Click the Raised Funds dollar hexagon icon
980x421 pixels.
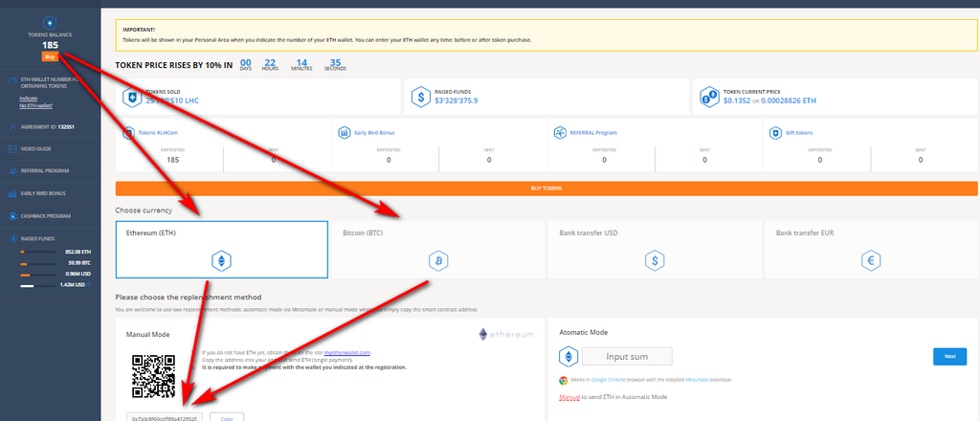420,97
